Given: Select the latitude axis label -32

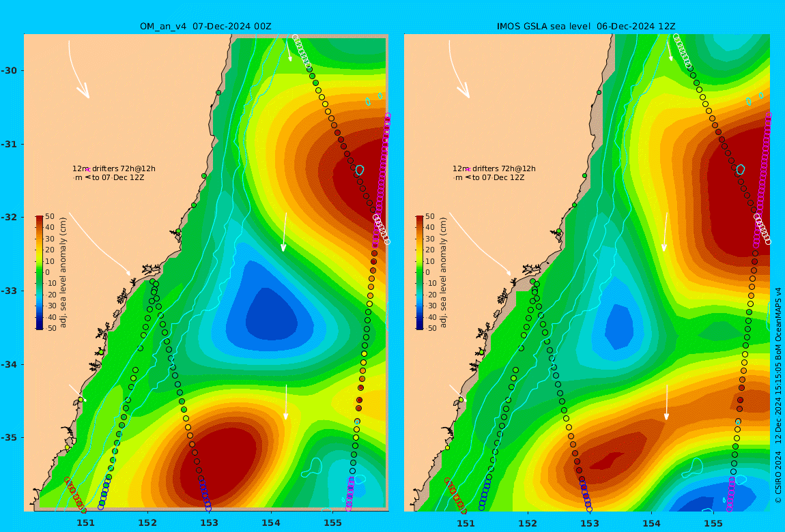Looking at the screenshot, I should point(9,218).
